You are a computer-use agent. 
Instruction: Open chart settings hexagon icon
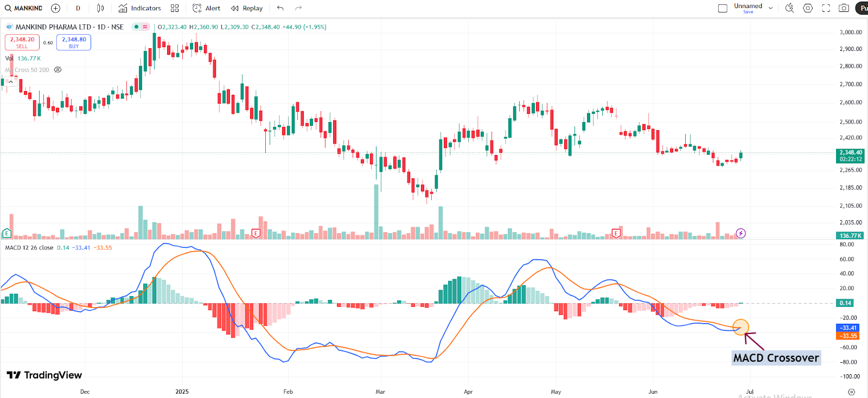click(x=808, y=8)
